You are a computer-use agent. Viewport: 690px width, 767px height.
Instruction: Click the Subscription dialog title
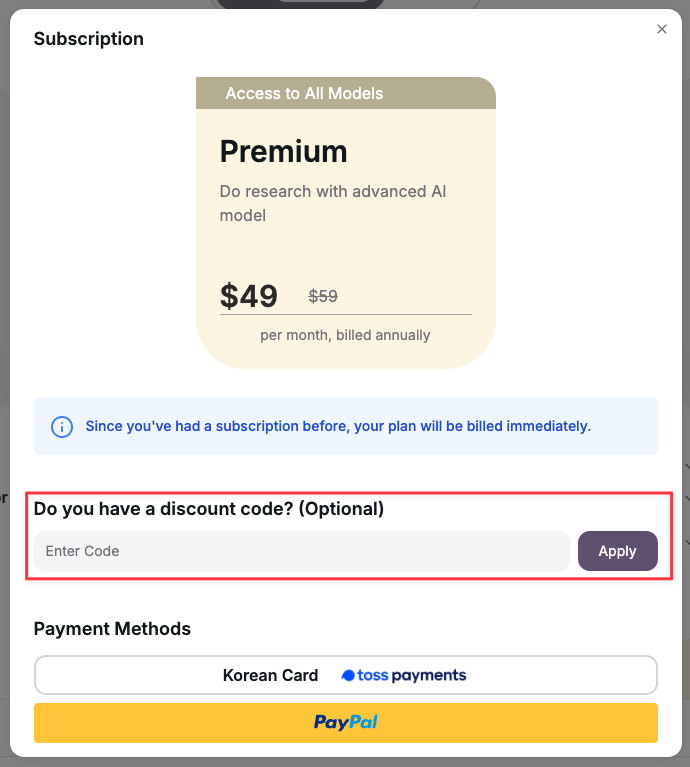click(89, 39)
